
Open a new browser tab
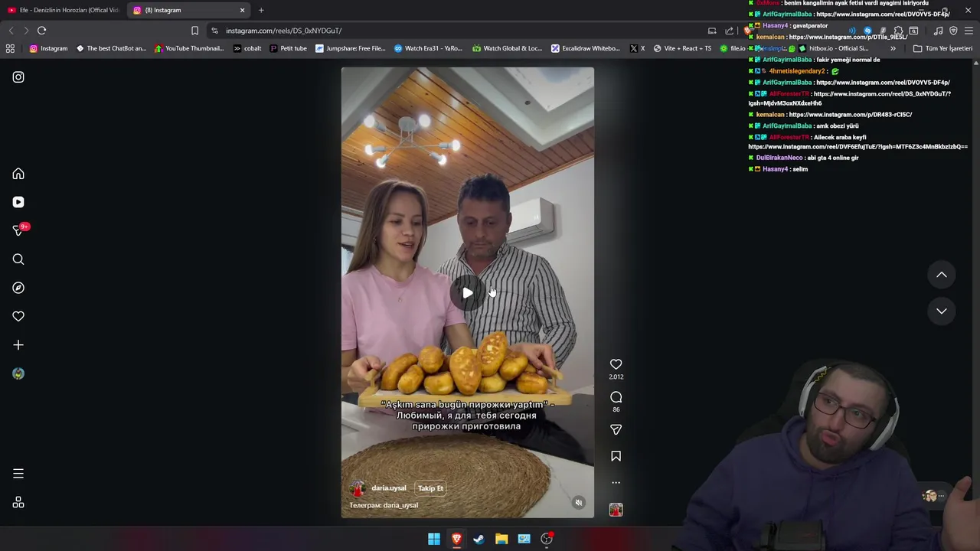(261, 10)
